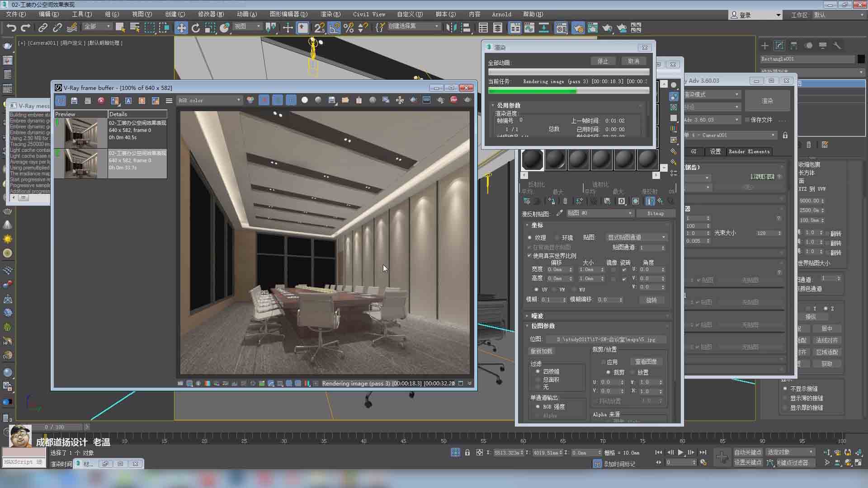Switch to mono white circle in frame buffer
The width and height of the screenshot is (868, 488).
[305, 100]
